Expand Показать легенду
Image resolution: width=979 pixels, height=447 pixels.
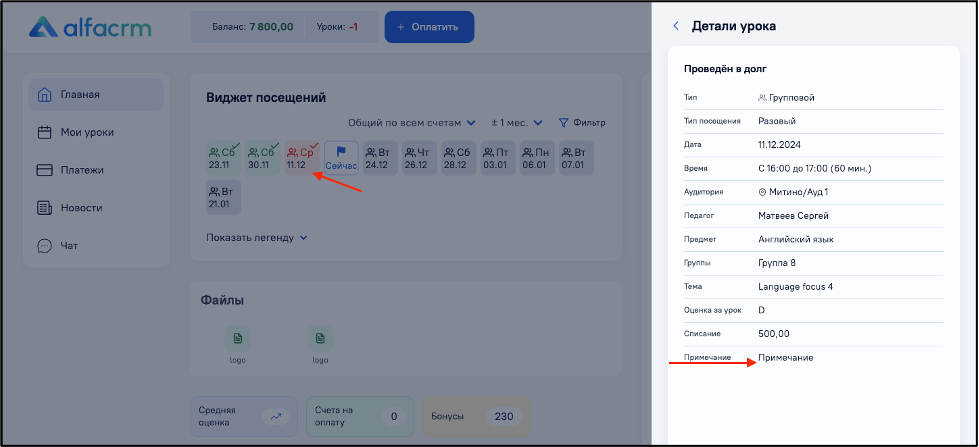click(257, 238)
